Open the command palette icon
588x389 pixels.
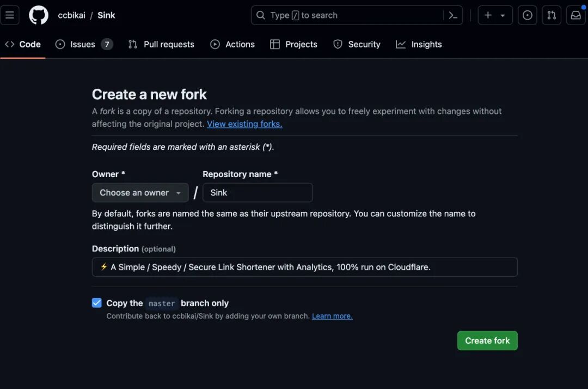tap(453, 15)
